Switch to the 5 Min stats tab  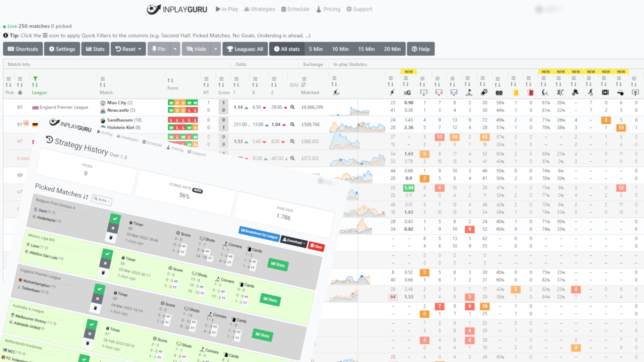(316, 49)
